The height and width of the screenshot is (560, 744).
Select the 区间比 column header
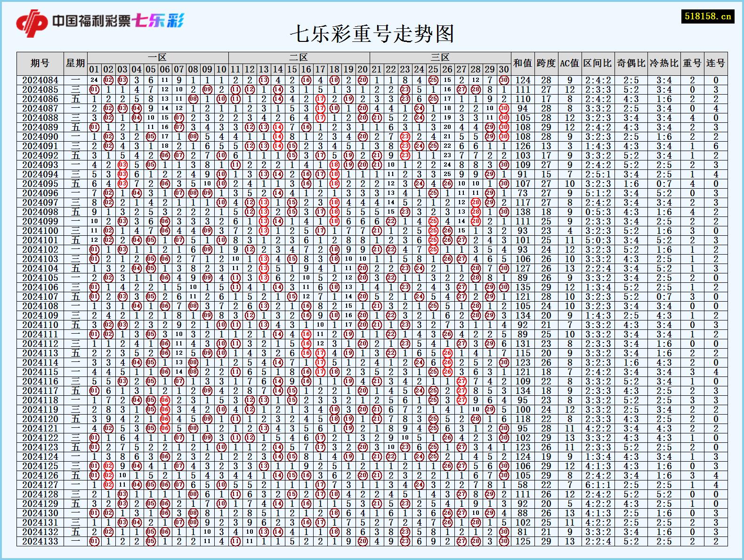tap(598, 64)
